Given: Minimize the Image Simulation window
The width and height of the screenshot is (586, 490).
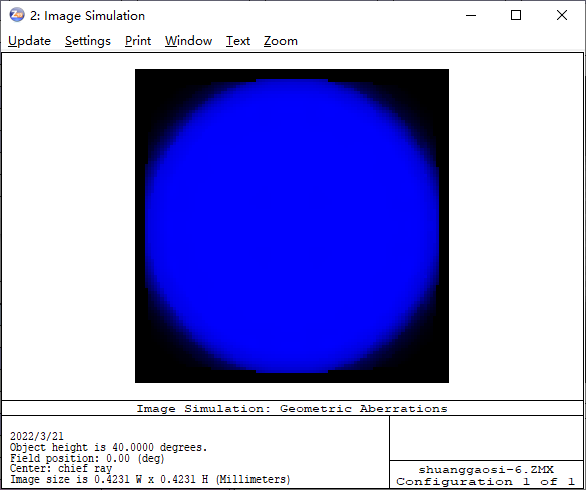Looking at the screenshot, I should tap(471, 15).
